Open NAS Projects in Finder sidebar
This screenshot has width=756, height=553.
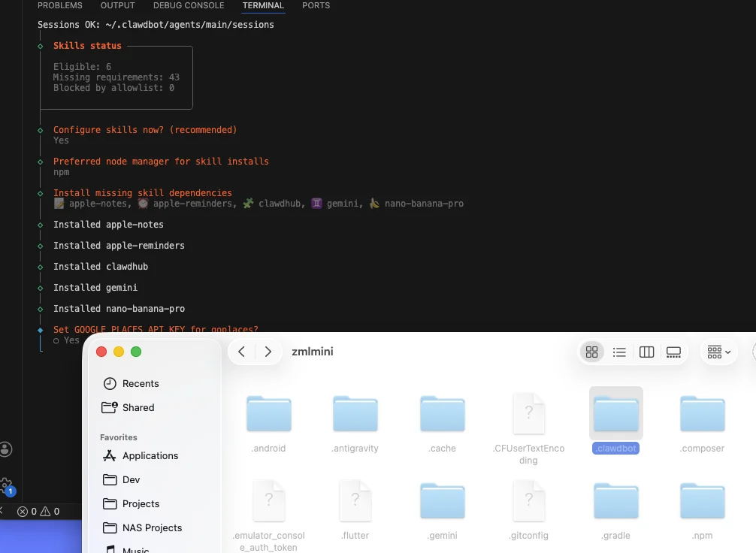(x=153, y=528)
